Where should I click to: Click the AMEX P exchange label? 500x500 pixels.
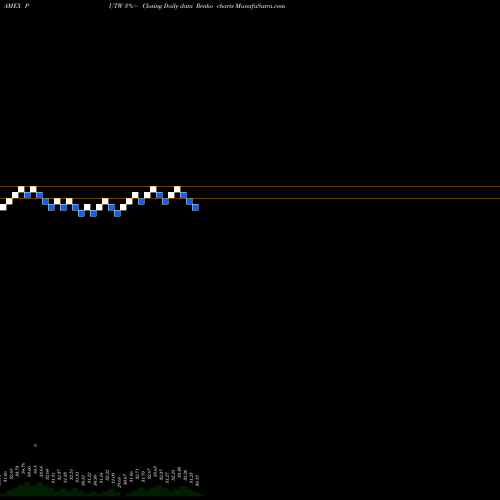[16, 6]
